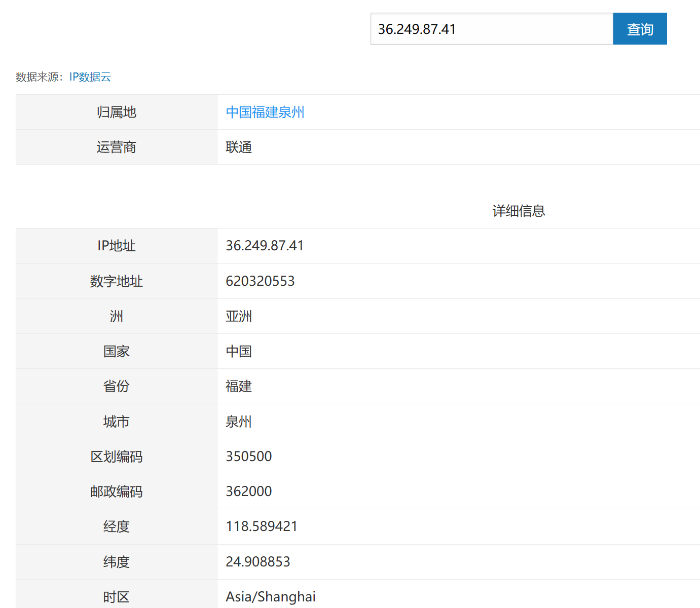Select the 时区 label cell
This screenshot has width=700, height=608.
[x=117, y=594]
